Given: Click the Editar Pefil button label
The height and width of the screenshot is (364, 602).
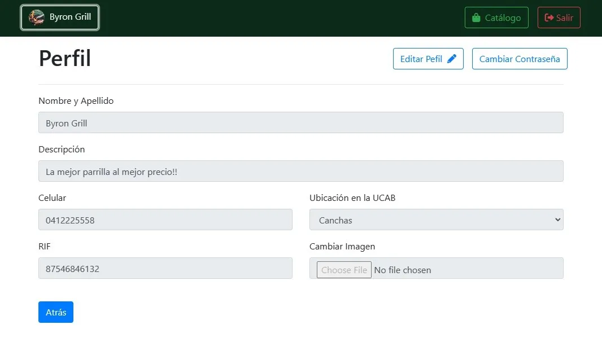Looking at the screenshot, I should coord(421,59).
